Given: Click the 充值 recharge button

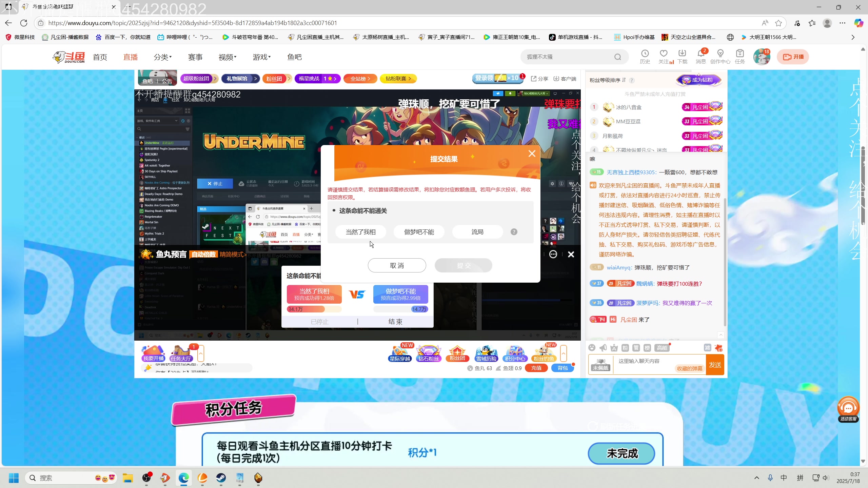Looking at the screenshot, I should (536, 368).
